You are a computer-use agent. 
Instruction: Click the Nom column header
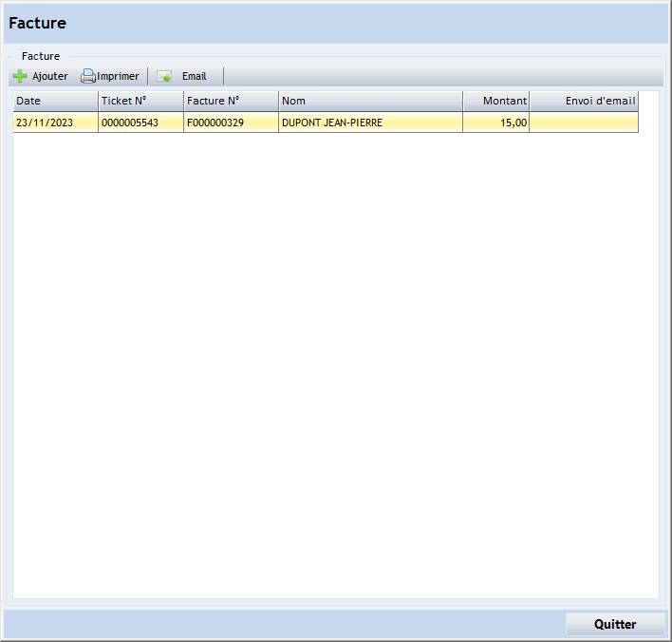click(x=370, y=101)
